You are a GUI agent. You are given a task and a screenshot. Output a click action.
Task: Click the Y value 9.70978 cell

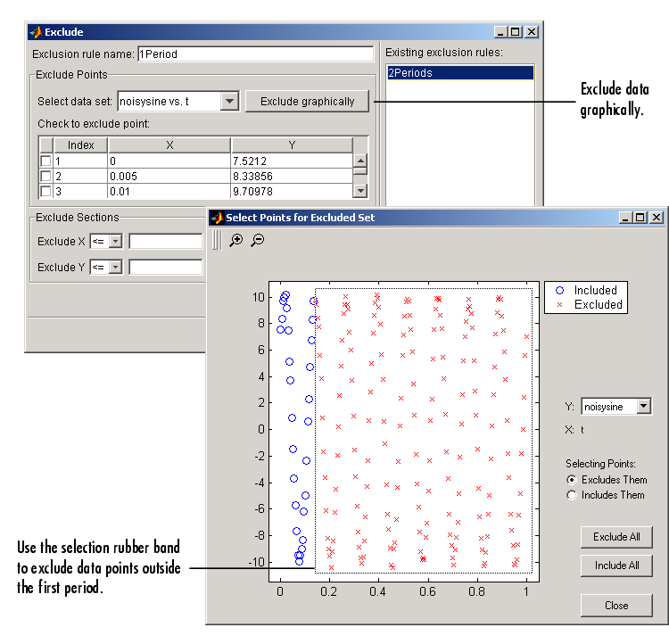pos(292,191)
